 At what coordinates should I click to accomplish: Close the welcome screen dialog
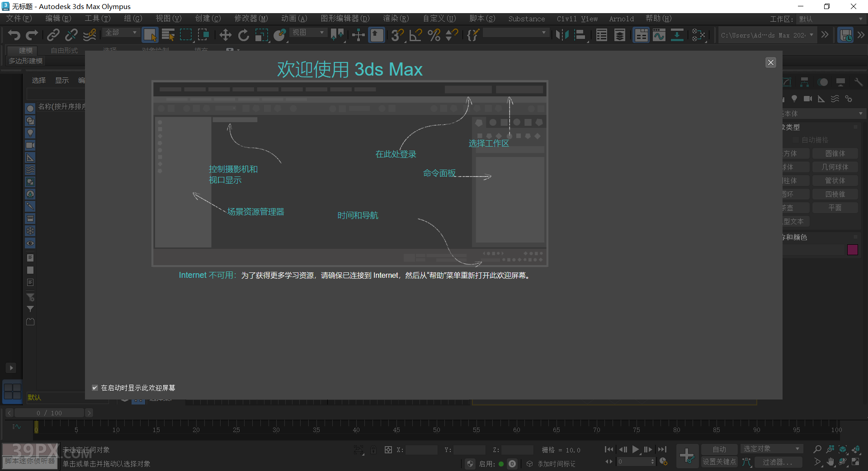771,62
